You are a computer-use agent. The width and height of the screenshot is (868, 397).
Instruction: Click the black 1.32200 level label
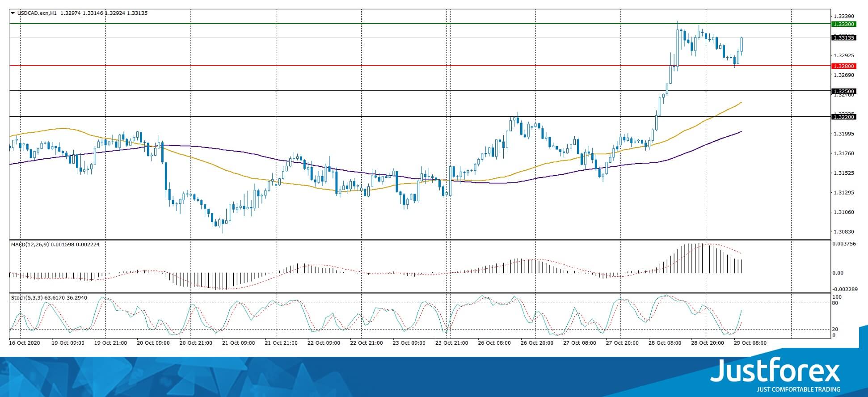pyautogui.click(x=843, y=117)
